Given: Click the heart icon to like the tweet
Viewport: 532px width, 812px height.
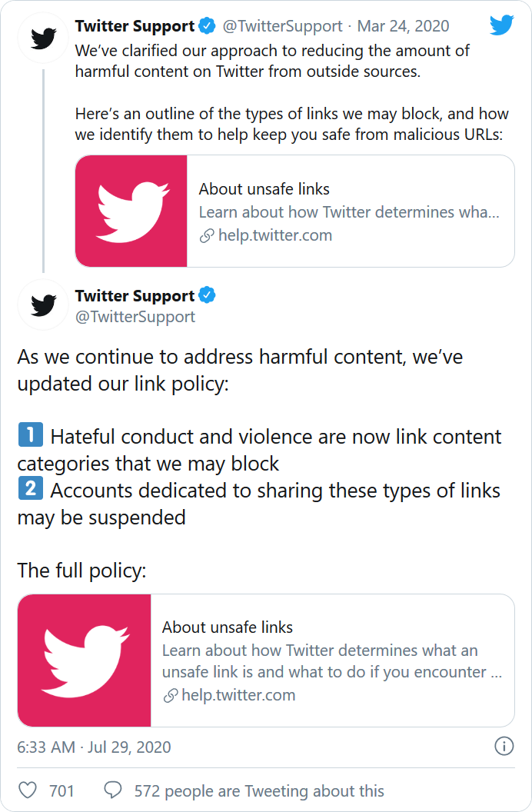Looking at the screenshot, I should pyautogui.click(x=28, y=790).
